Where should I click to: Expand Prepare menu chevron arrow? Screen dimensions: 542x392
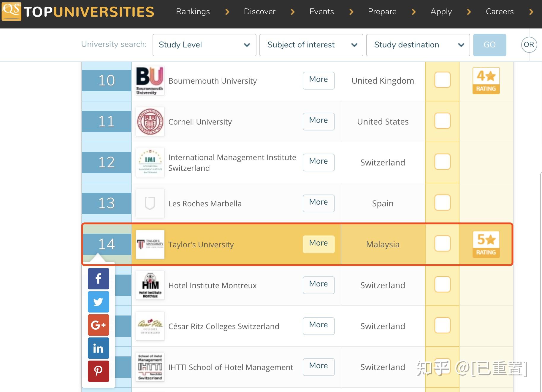click(x=414, y=12)
